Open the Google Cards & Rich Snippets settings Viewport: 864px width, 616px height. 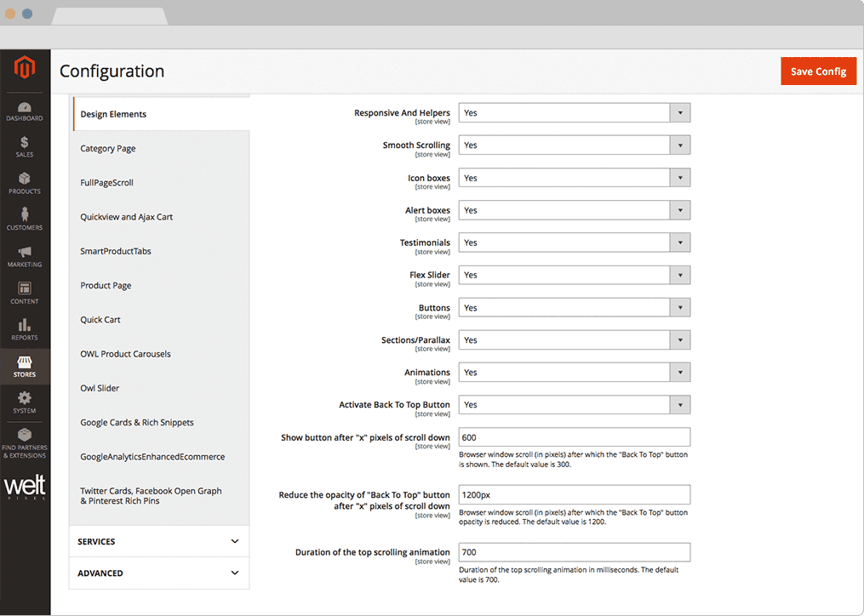tap(137, 423)
